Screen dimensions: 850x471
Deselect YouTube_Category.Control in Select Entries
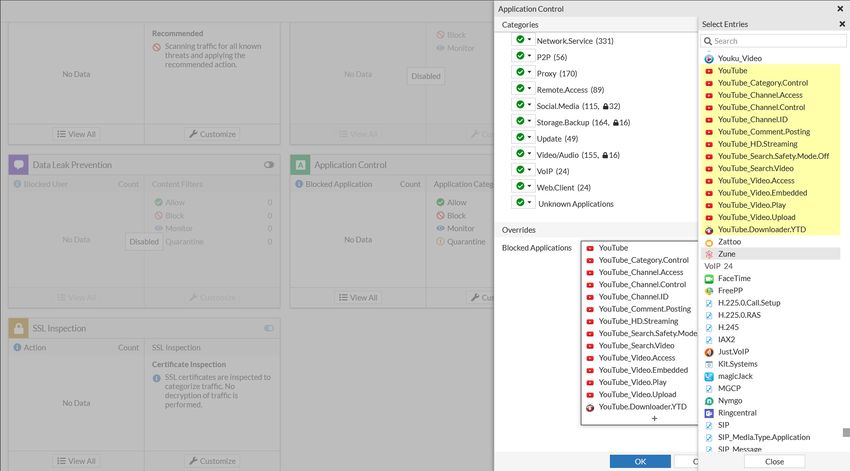(x=770, y=83)
